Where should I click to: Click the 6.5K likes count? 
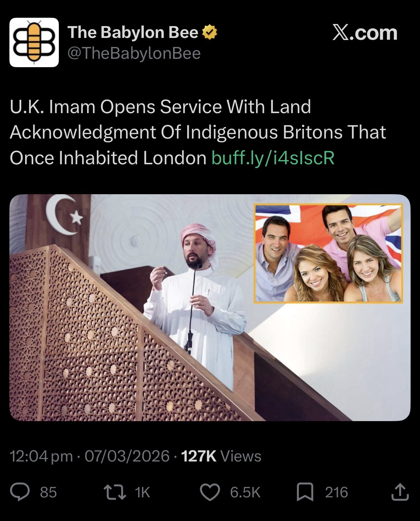click(245, 492)
